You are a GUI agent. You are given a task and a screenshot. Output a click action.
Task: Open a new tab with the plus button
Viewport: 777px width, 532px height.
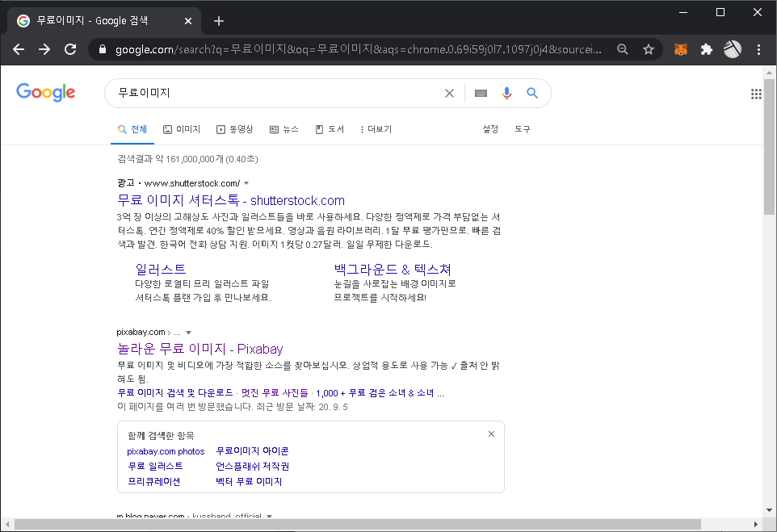tap(219, 21)
